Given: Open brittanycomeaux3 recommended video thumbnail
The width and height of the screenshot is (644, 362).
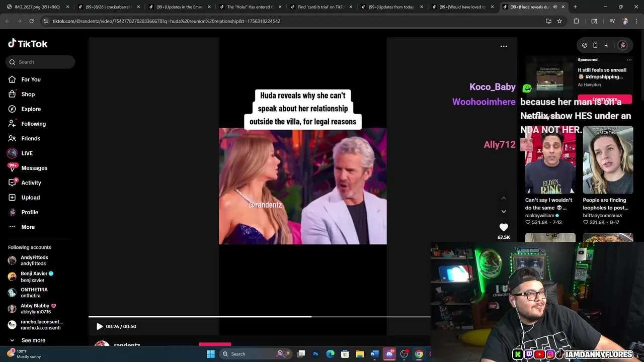Looking at the screenshot, I should (608, 160).
